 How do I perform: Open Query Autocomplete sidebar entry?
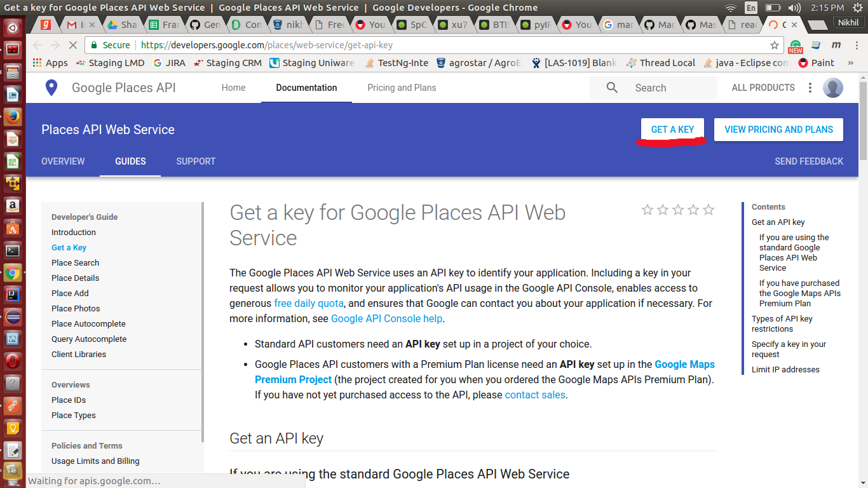89,339
